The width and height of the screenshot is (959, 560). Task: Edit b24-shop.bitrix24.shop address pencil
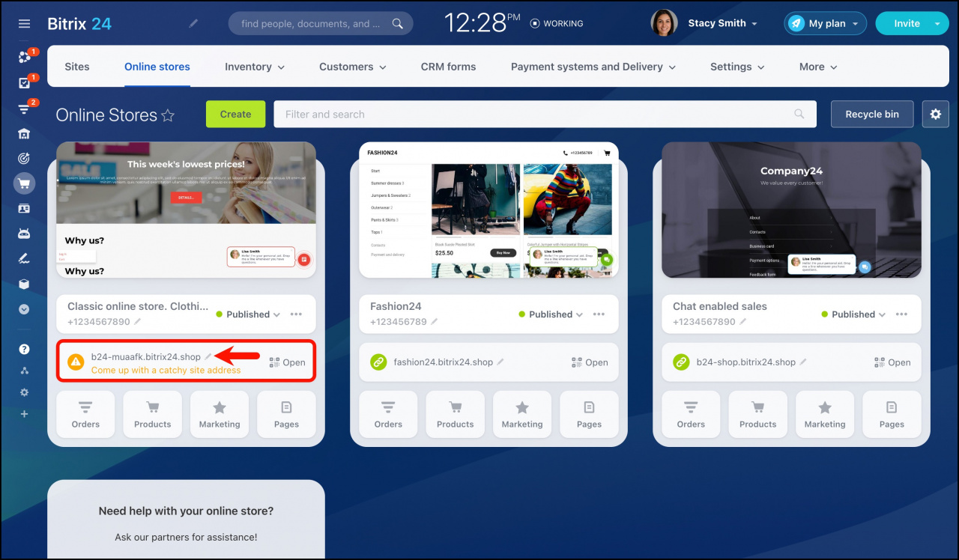803,362
